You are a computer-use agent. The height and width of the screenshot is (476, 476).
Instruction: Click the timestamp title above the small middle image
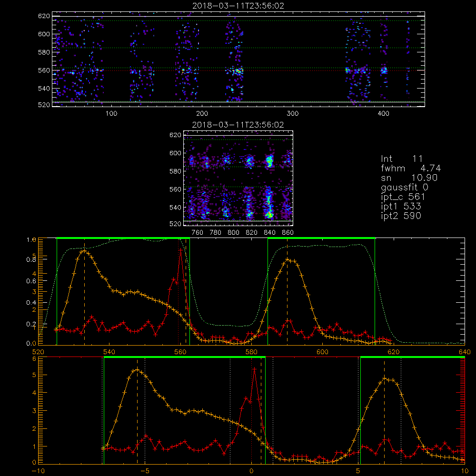[x=238, y=125]
